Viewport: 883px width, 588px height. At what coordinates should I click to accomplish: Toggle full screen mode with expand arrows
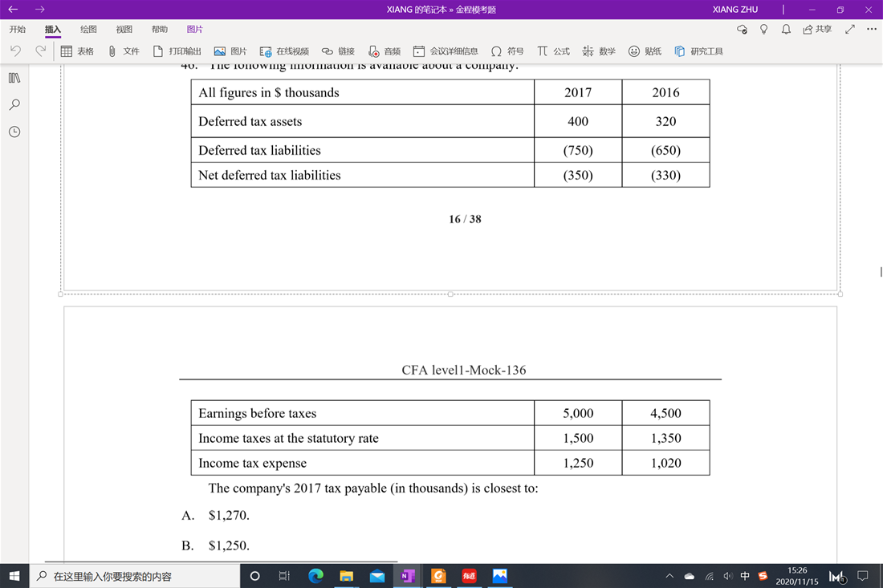850,30
